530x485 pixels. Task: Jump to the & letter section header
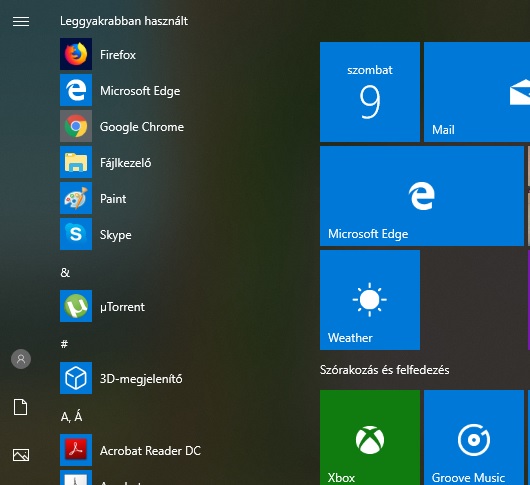[65, 273]
